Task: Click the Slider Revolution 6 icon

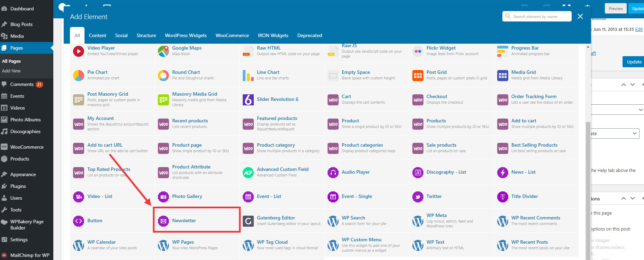Action: click(x=248, y=100)
